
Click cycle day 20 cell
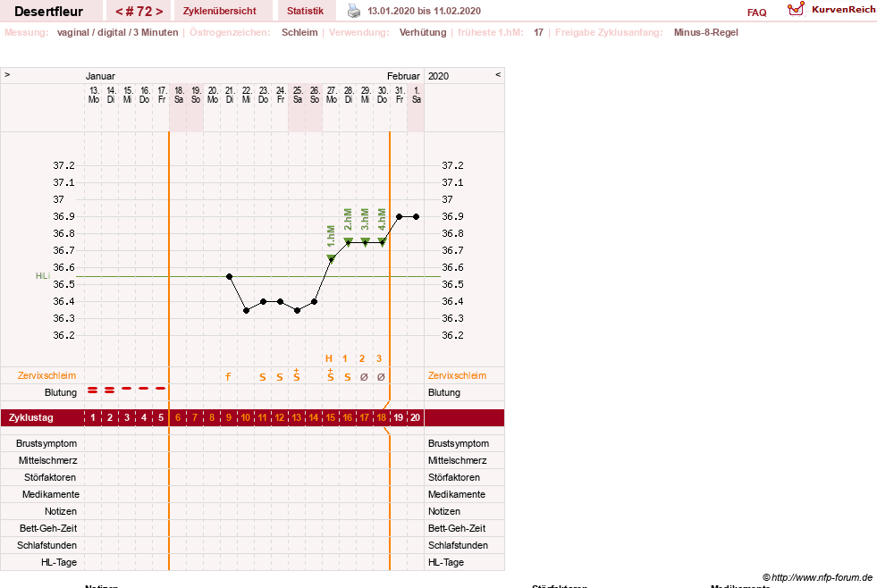415,417
